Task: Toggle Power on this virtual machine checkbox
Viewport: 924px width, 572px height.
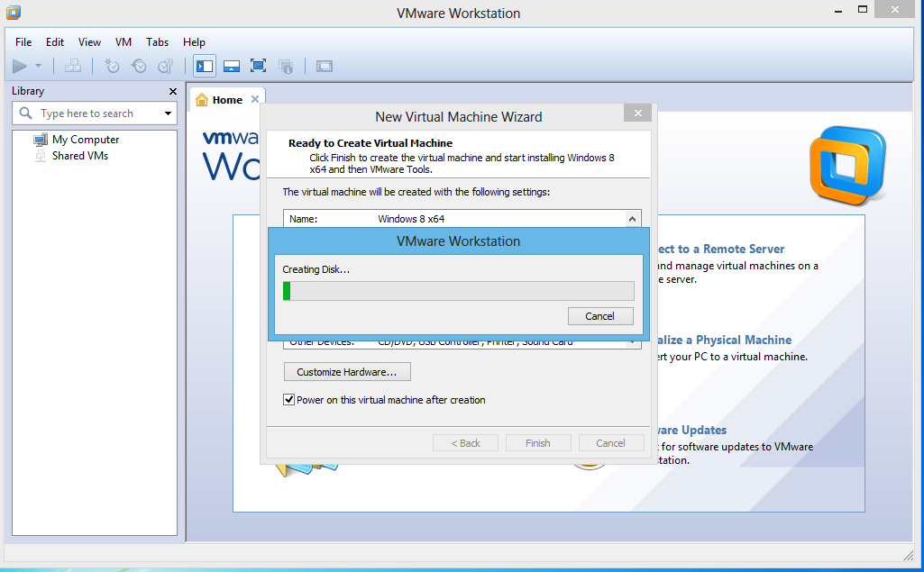Action: [288, 400]
